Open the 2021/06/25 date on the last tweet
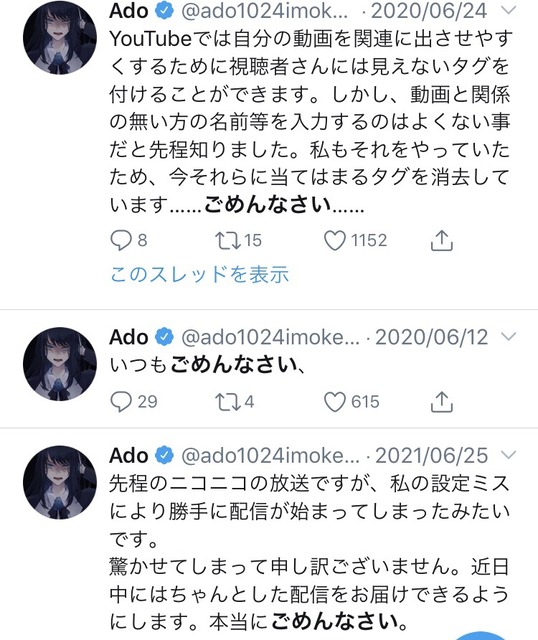Viewport: 538px width, 640px height. [431, 456]
